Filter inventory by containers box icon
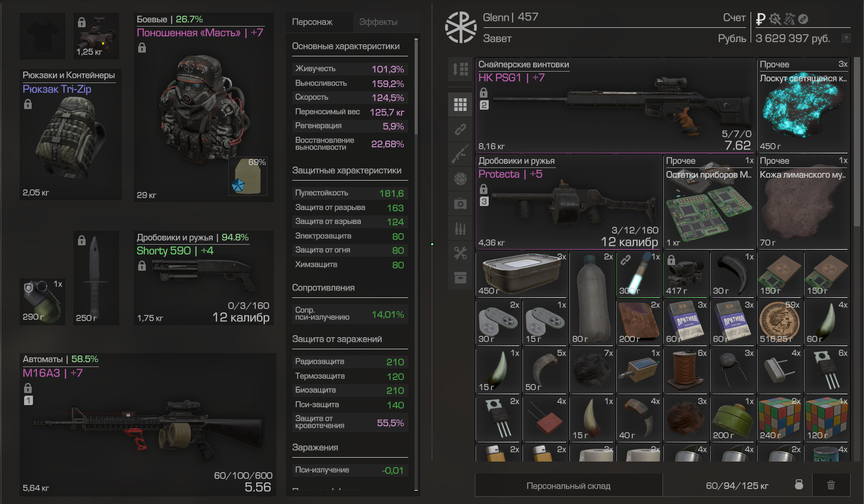Screen dimensions: 864x504 (460, 278)
